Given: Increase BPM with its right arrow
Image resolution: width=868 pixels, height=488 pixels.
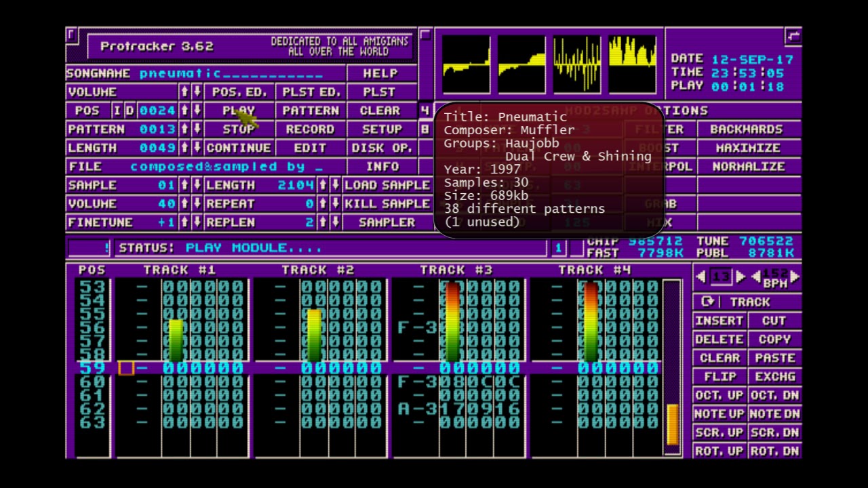Looking at the screenshot, I should pyautogui.click(x=795, y=277).
